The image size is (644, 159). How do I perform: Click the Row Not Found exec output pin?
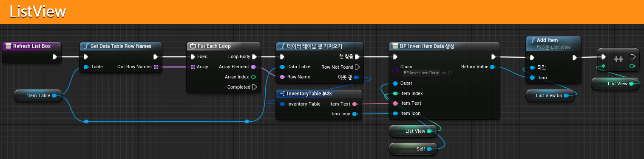[357, 67]
